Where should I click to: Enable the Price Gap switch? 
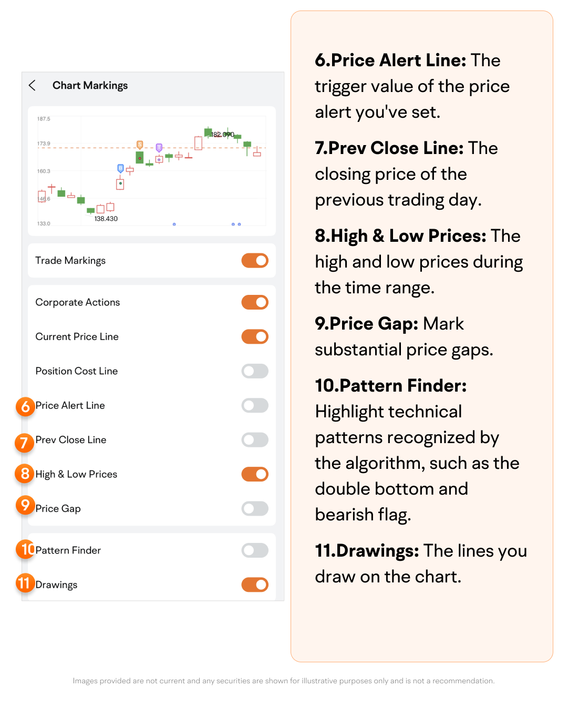point(255,509)
